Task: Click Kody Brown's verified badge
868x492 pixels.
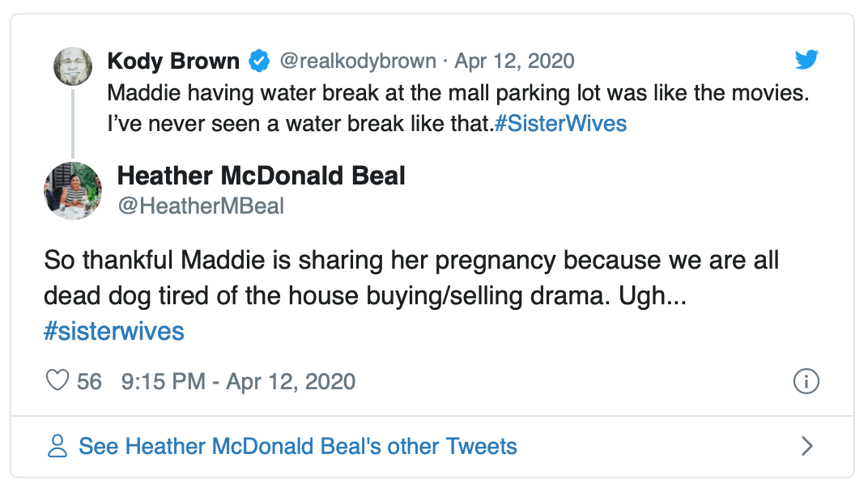Action: click(259, 61)
